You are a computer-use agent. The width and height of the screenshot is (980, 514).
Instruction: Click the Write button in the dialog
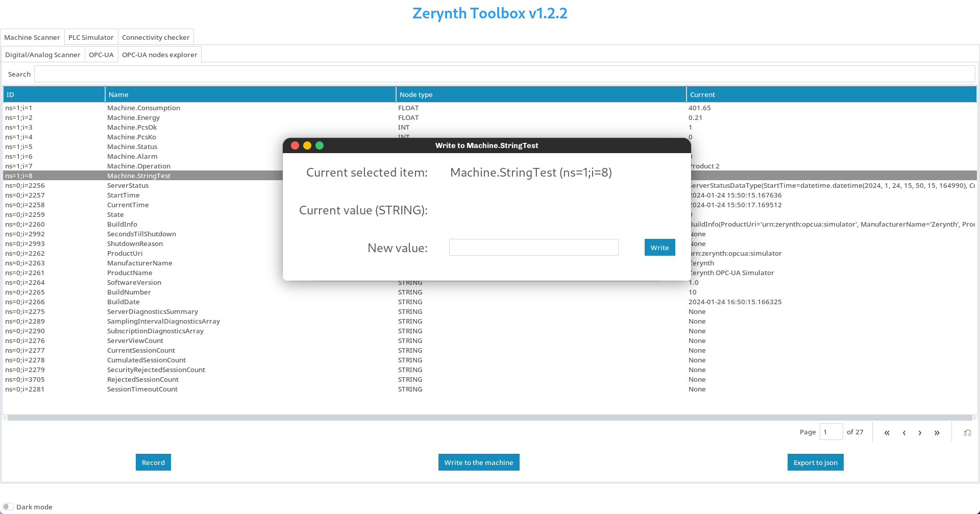(659, 248)
